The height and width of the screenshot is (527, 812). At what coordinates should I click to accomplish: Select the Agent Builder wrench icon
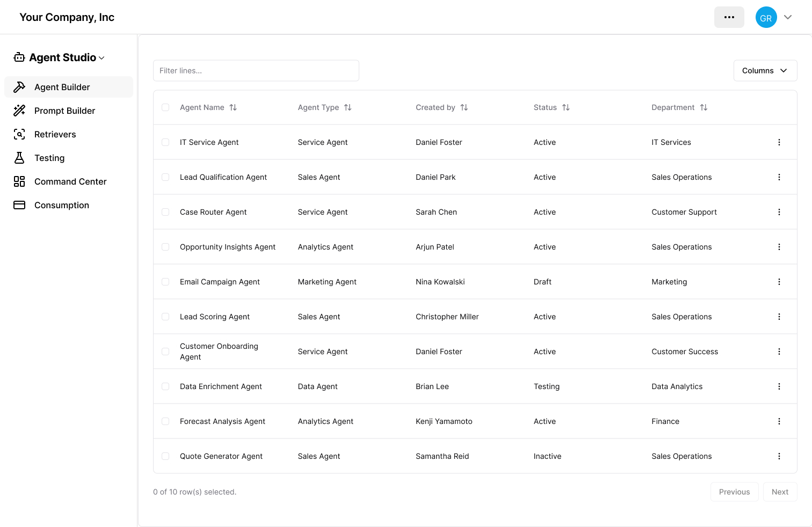pyautogui.click(x=19, y=87)
